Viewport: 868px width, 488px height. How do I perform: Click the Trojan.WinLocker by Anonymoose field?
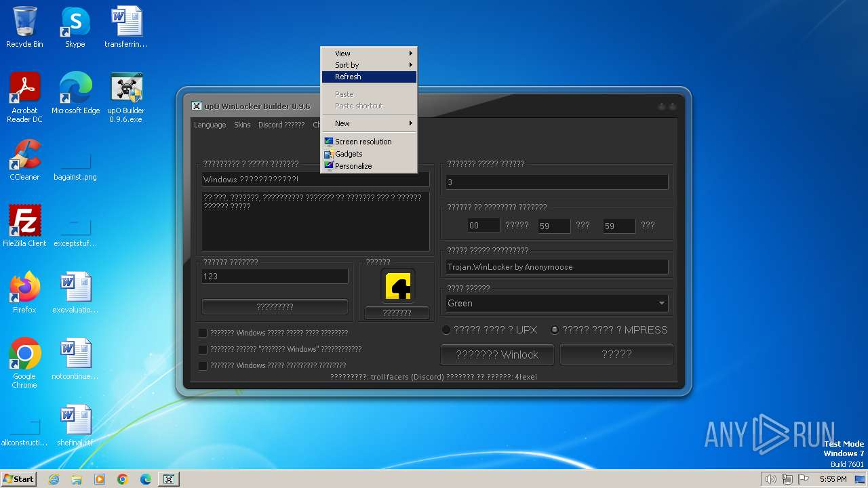[x=556, y=266]
